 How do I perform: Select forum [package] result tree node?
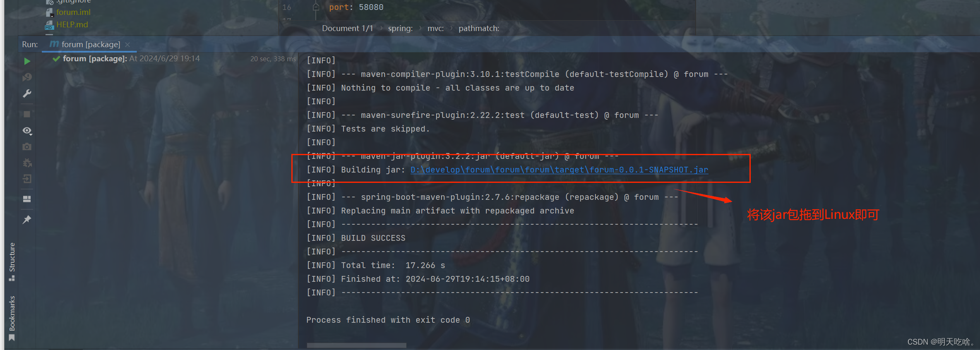pos(131,59)
